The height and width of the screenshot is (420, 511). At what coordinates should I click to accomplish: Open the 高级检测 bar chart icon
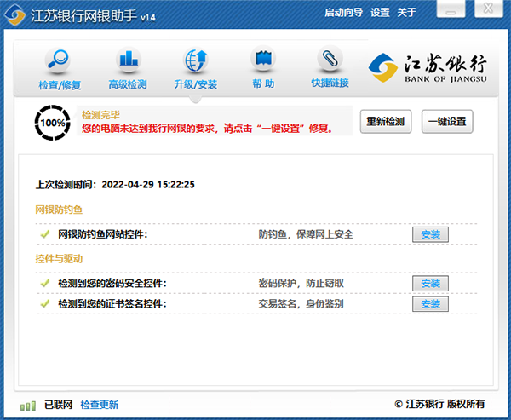click(129, 60)
